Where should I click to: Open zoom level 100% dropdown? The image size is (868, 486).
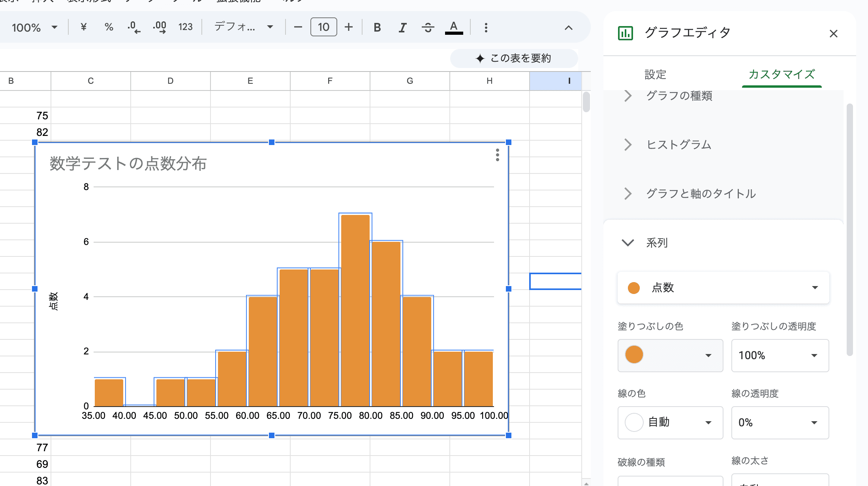[x=34, y=27]
